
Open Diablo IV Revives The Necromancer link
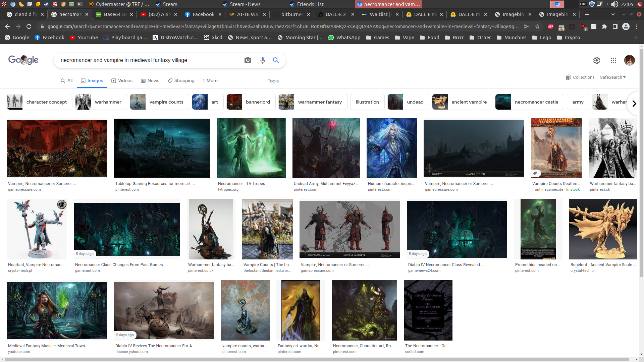pyautogui.click(x=156, y=346)
